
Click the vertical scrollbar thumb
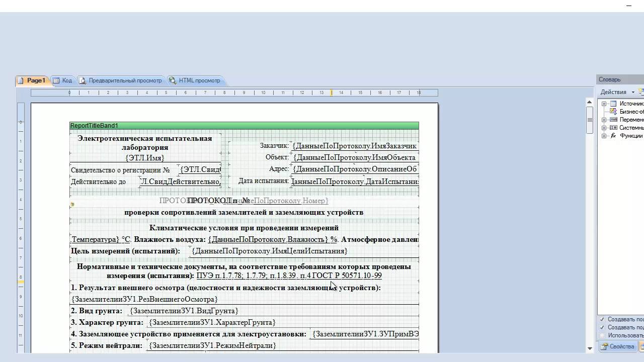(x=590, y=120)
